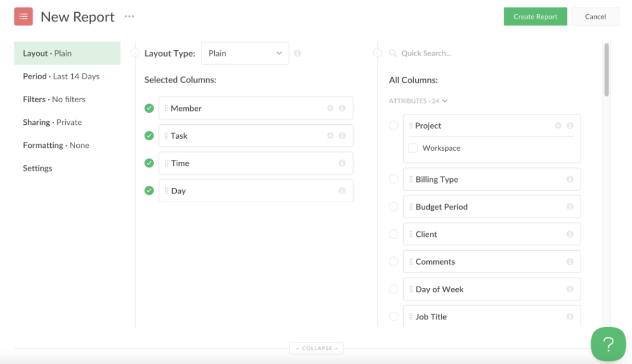Open the Layout Type dropdown
The width and height of the screenshot is (632, 364).
point(245,53)
